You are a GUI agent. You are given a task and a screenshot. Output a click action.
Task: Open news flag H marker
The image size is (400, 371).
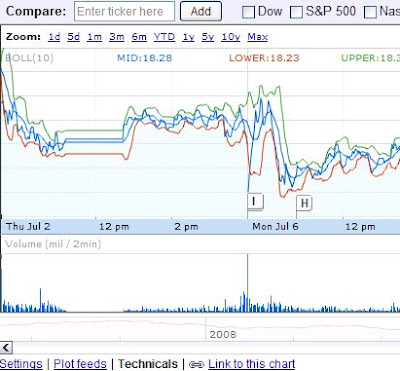[x=304, y=203]
